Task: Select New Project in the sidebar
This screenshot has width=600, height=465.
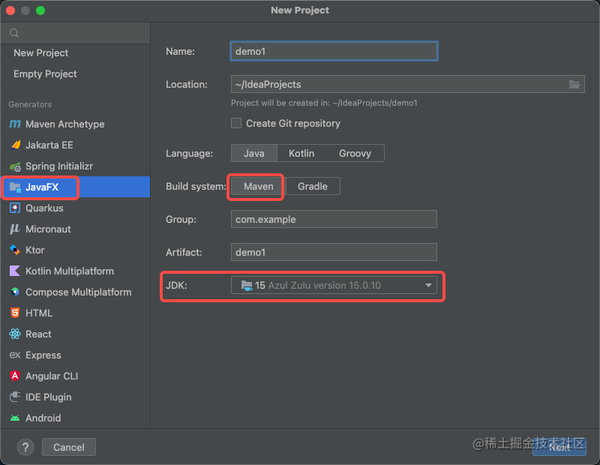Action: tap(41, 53)
